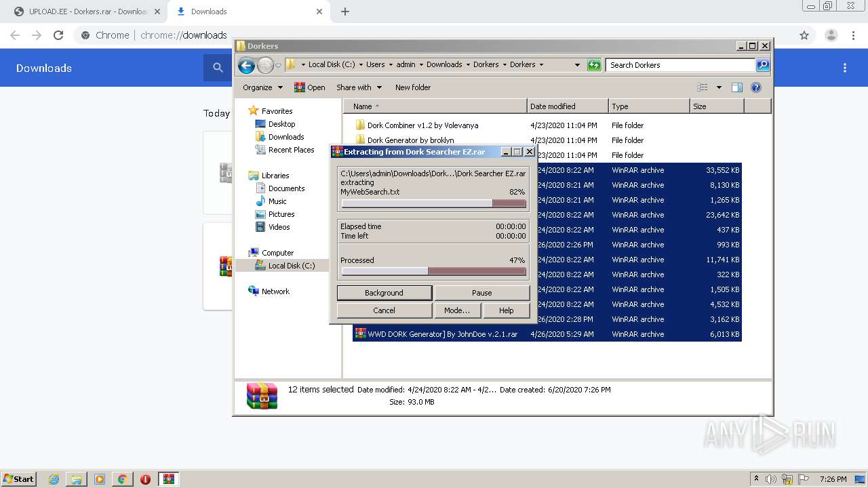The height and width of the screenshot is (488, 868).
Task: Click the Downloads page search magnifier
Action: tap(218, 68)
